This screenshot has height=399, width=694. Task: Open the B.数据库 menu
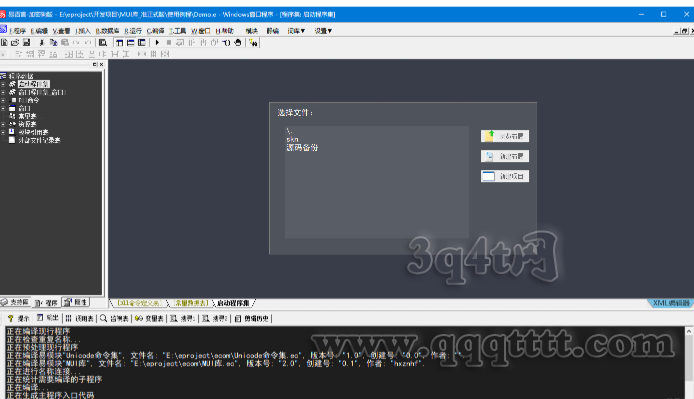pyautogui.click(x=107, y=31)
